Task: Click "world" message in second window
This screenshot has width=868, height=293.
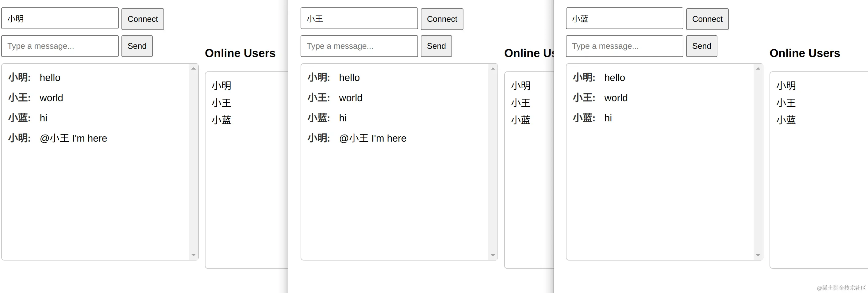Action: (x=351, y=98)
